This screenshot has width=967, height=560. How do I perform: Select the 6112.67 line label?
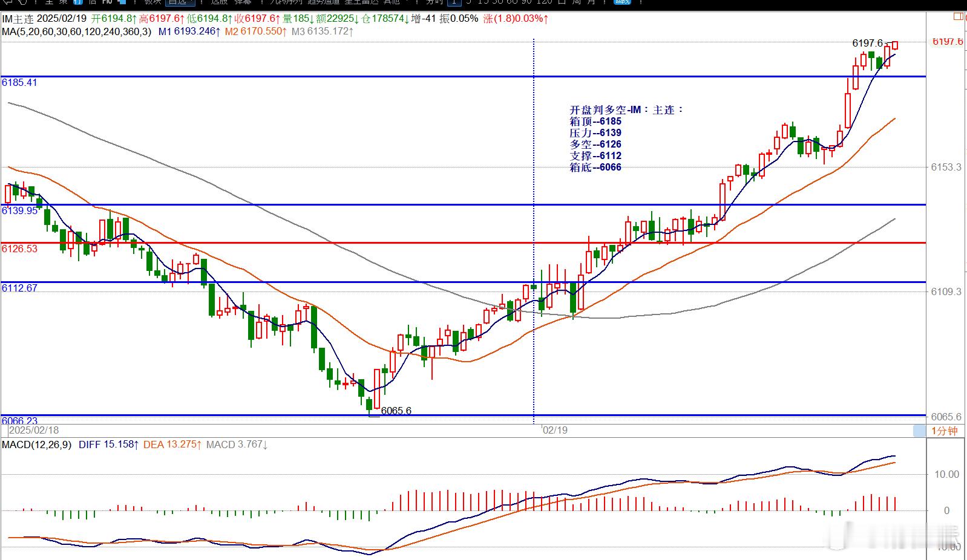19,288
